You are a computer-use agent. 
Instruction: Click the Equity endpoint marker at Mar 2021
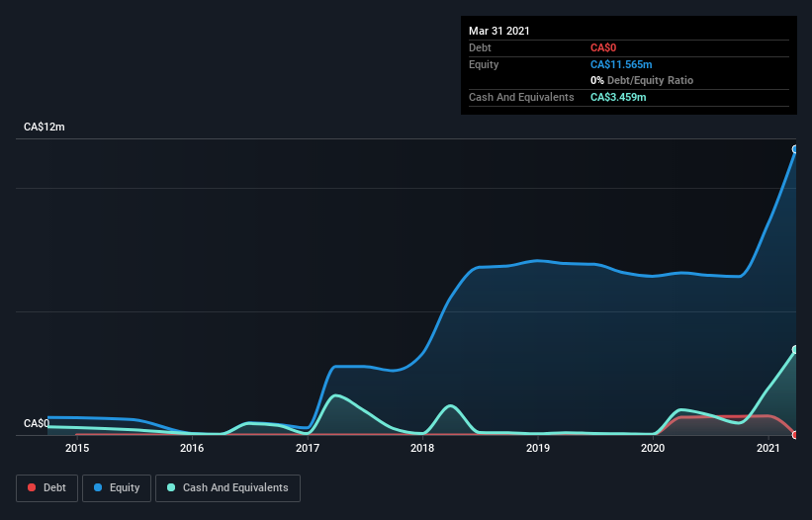pos(795,149)
